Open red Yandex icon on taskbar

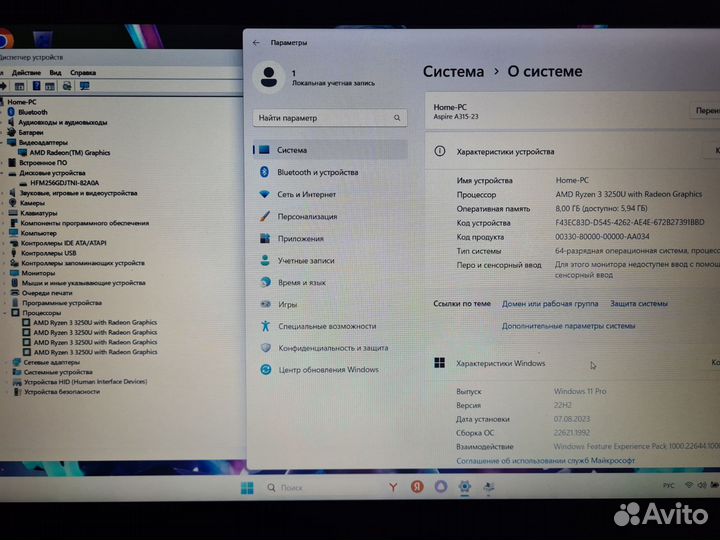click(x=417, y=487)
